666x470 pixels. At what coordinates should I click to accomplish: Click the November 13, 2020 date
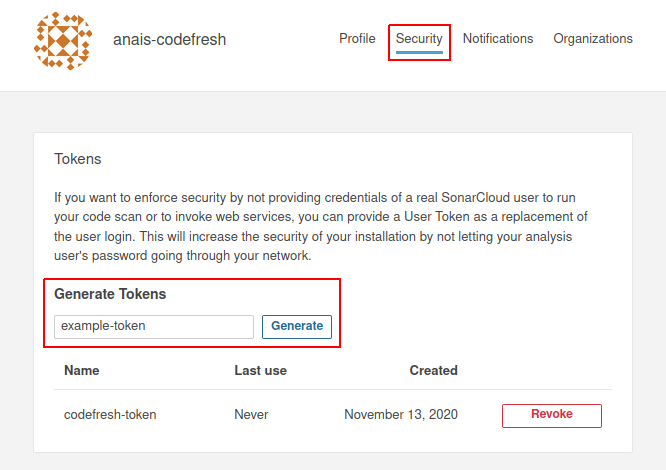(x=401, y=414)
